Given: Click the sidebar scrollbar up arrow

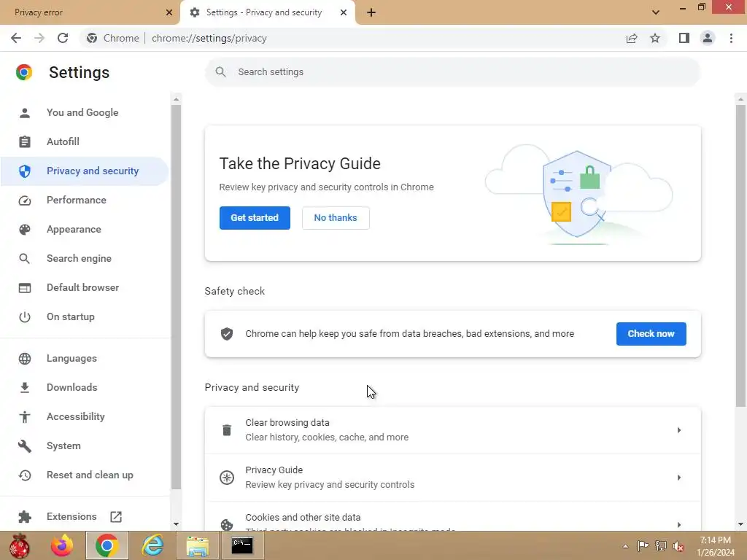Looking at the screenshot, I should point(177,99).
